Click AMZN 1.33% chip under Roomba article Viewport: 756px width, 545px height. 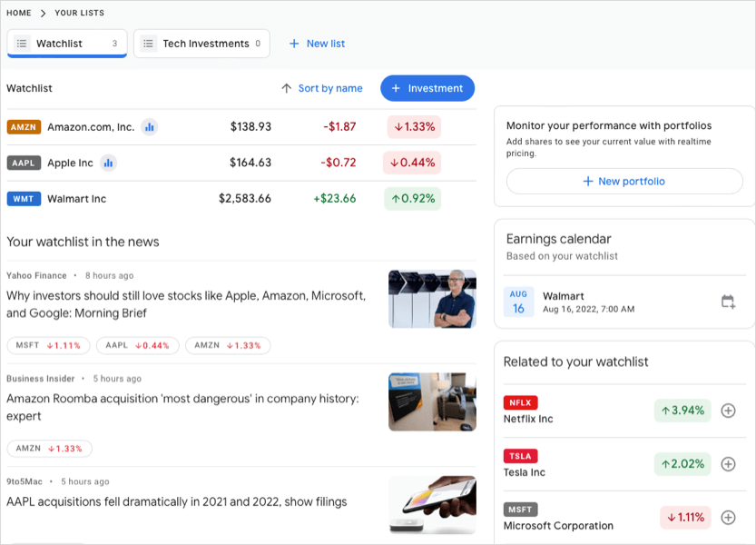click(49, 449)
